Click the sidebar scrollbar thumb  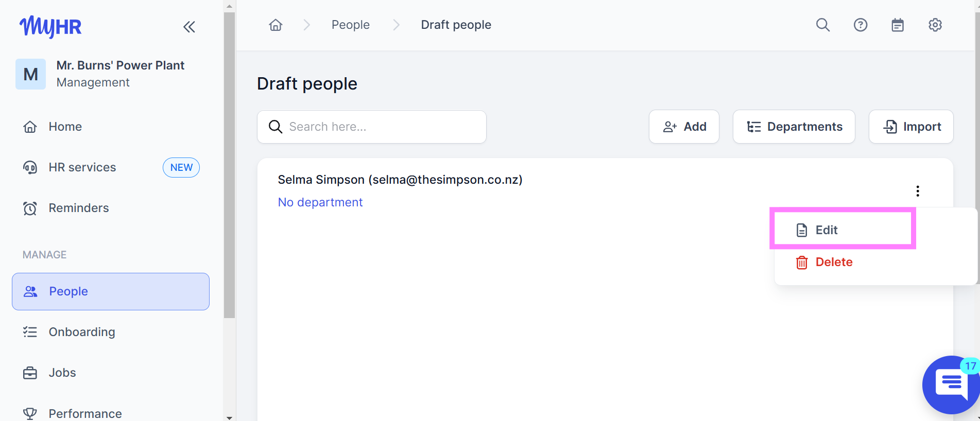(x=230, y=165)
